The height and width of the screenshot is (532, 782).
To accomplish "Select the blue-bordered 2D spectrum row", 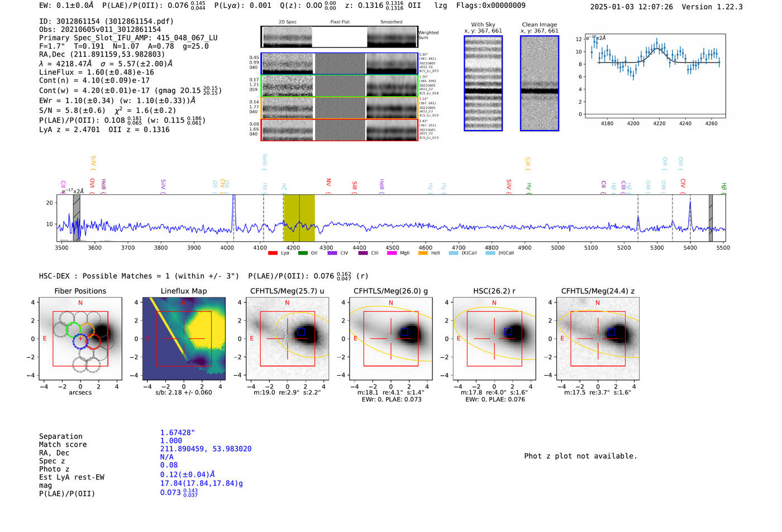I will tap(340, 64).
